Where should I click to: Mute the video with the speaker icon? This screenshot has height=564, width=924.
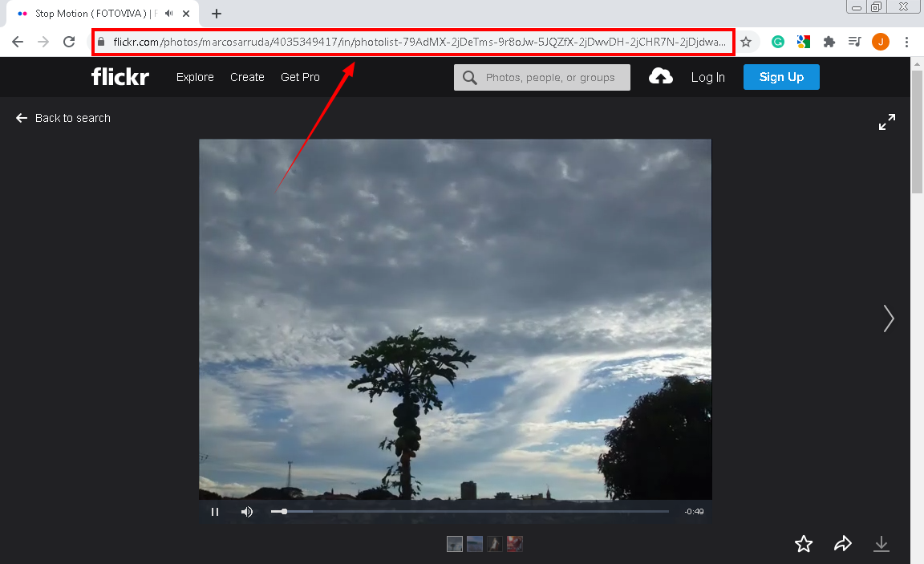(x=247, y=511)
